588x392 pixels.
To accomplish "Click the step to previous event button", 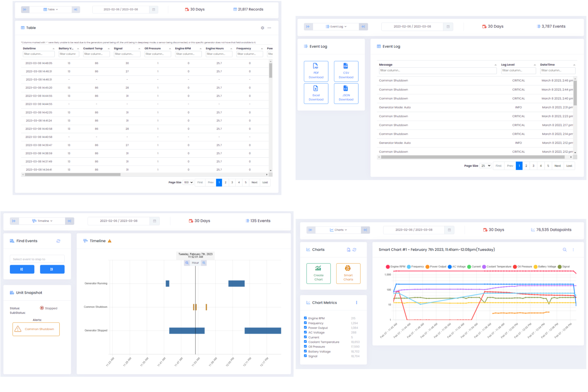I will pyautogui.click(x=22, y=269).
